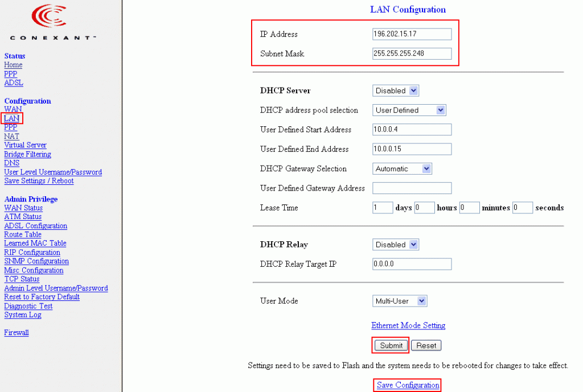View the Learned MAC Table
This screenshot has width=583, height=392.
(34, 243)
